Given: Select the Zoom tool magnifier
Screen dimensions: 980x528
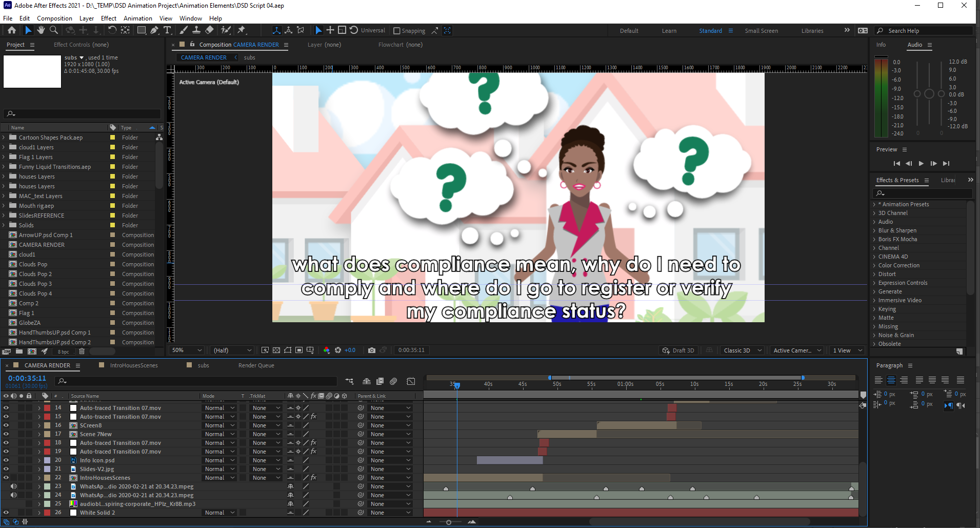Looking at the screenshot, I should (x=53, y=30).
